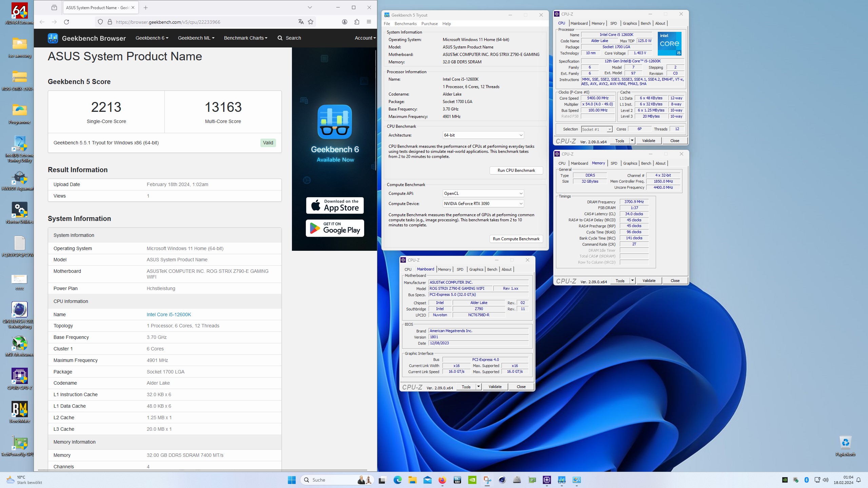Open the Socket #1 selection dropdown in CPU-Z

[x=597, y=129]
